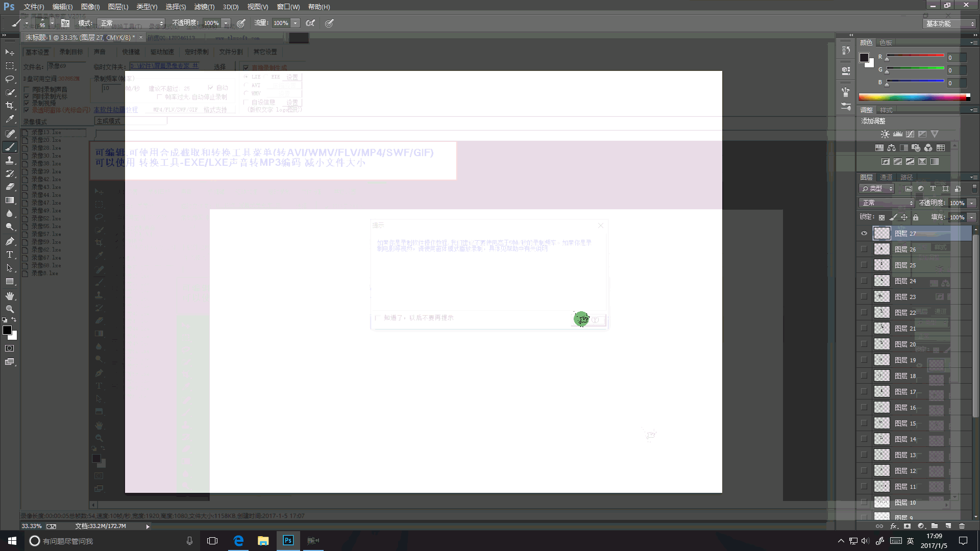The image size is (980, 551).
Task: Select the Eraser tool
Action: pyautogui.click(x=10, y=187)
